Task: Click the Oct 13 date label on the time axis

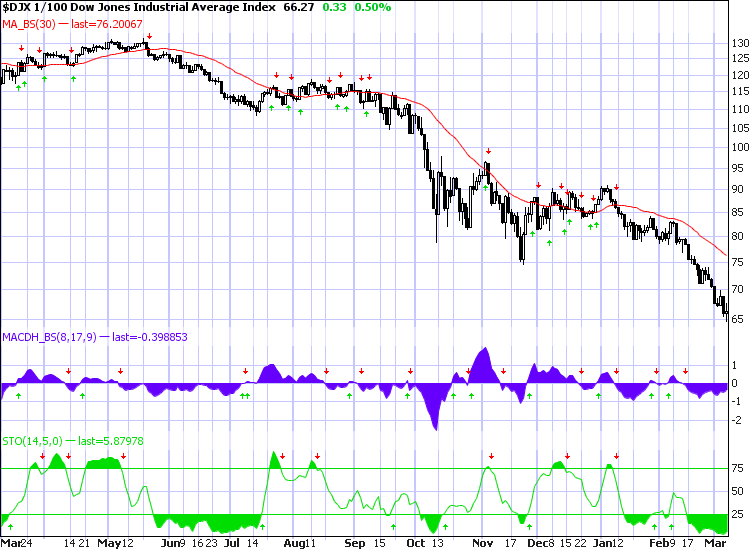Action: click(426, 543)
